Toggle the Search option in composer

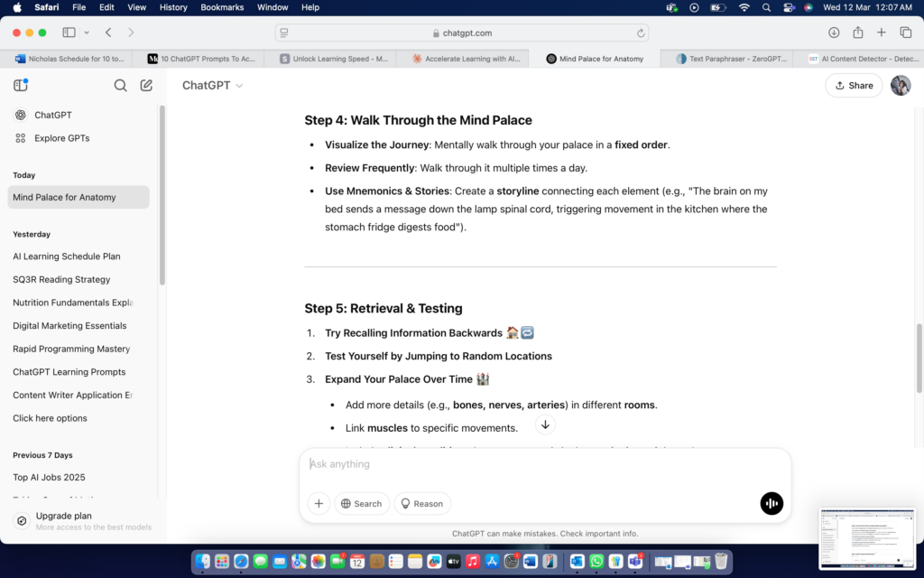(361, 504)
